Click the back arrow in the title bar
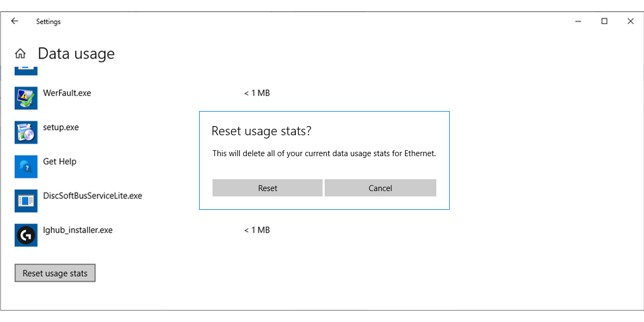Viewport: 644px width, 322px height. click(x=14, y=21)
